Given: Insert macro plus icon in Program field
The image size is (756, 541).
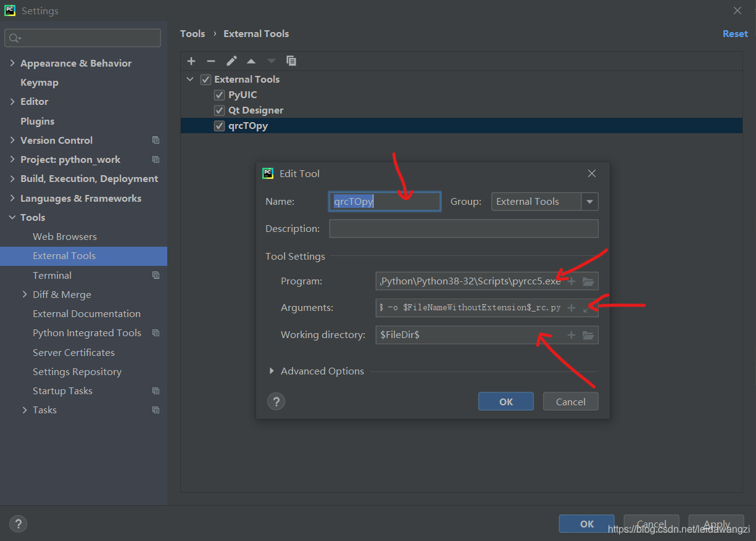Looking at the screenshot, I should coord(571,281).
